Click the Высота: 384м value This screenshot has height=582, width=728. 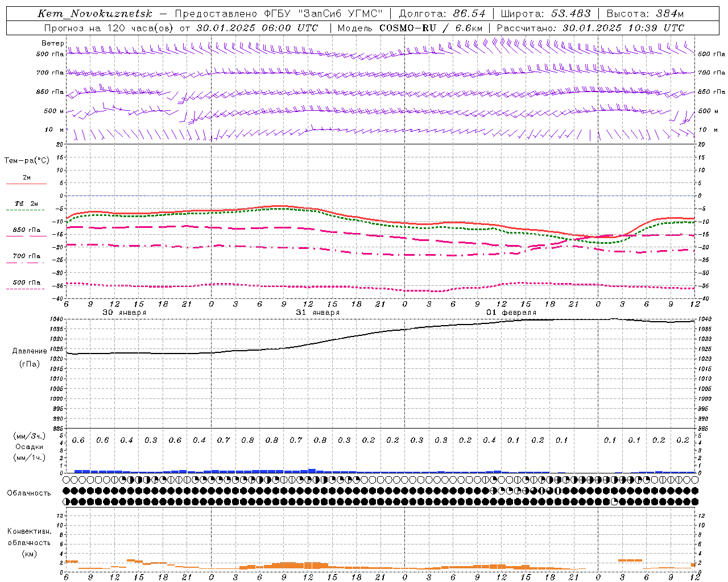click(645, 14)
